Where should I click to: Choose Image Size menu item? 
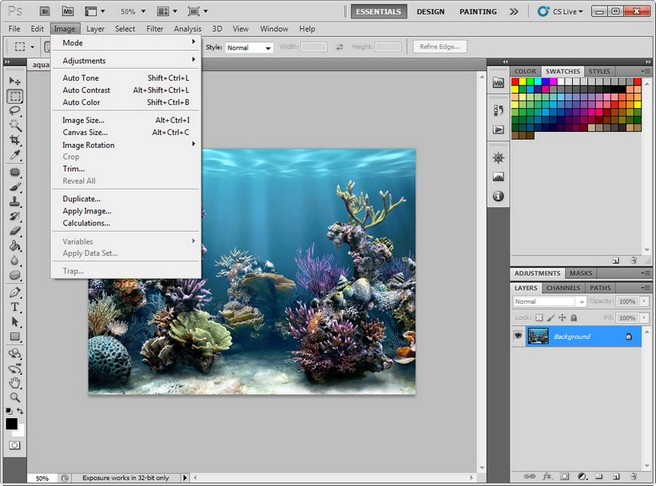126,120
